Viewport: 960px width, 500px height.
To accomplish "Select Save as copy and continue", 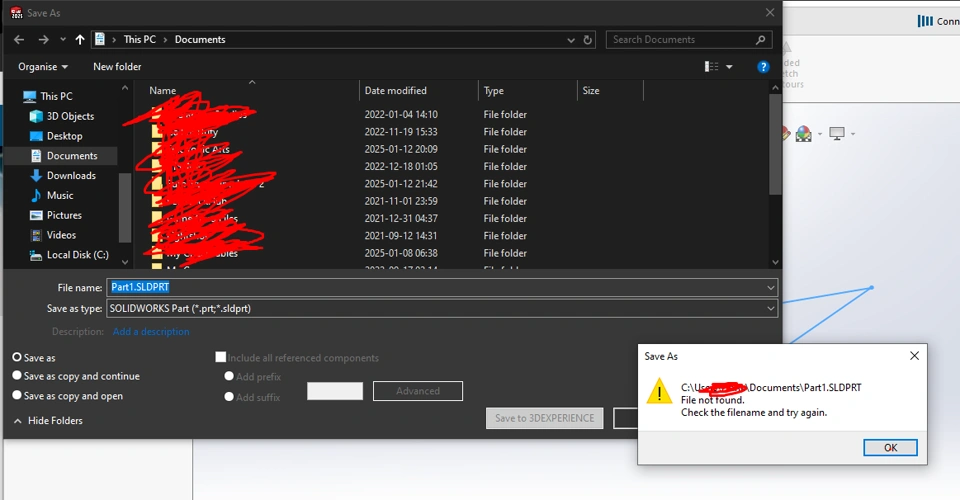I will (x=17, y=376).
